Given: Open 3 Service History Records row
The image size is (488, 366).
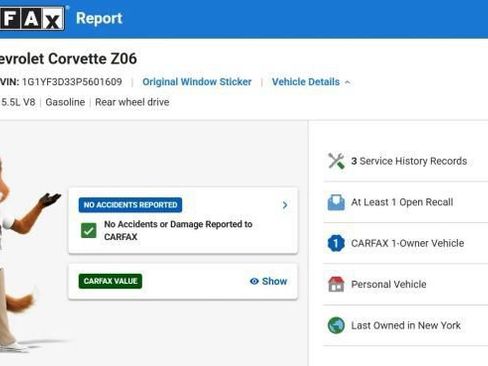Looking at the screenshot, I should (405, 161).
